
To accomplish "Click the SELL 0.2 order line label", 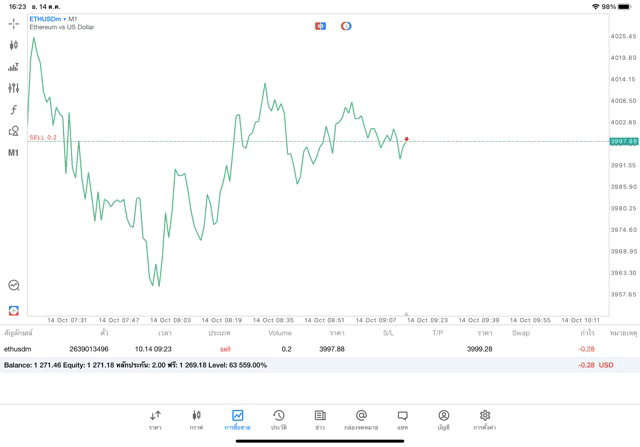I will [43, 138].
